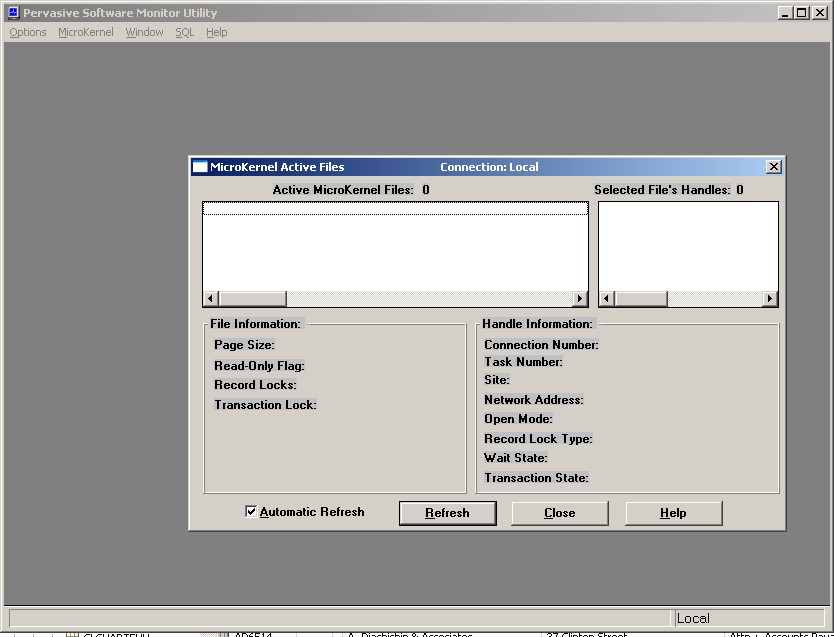Click scrollbar thumb in File's Handles list

640,299
